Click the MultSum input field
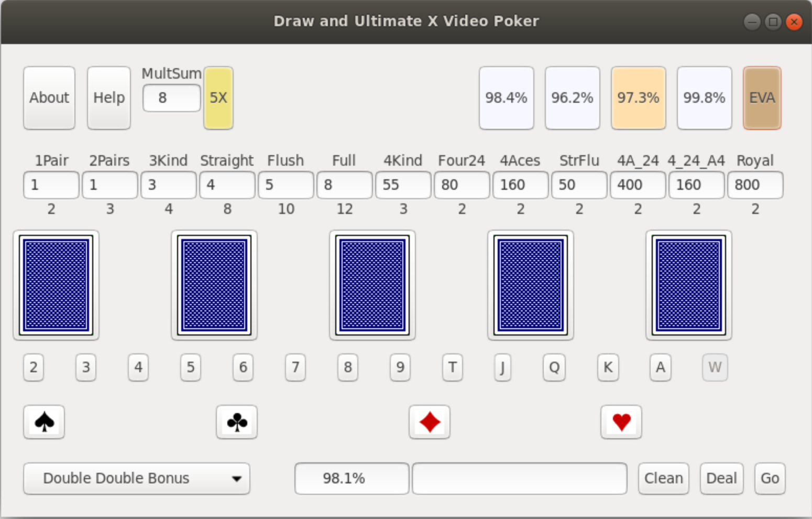Viewport: 812px width, 519px height. click(171, 98)
